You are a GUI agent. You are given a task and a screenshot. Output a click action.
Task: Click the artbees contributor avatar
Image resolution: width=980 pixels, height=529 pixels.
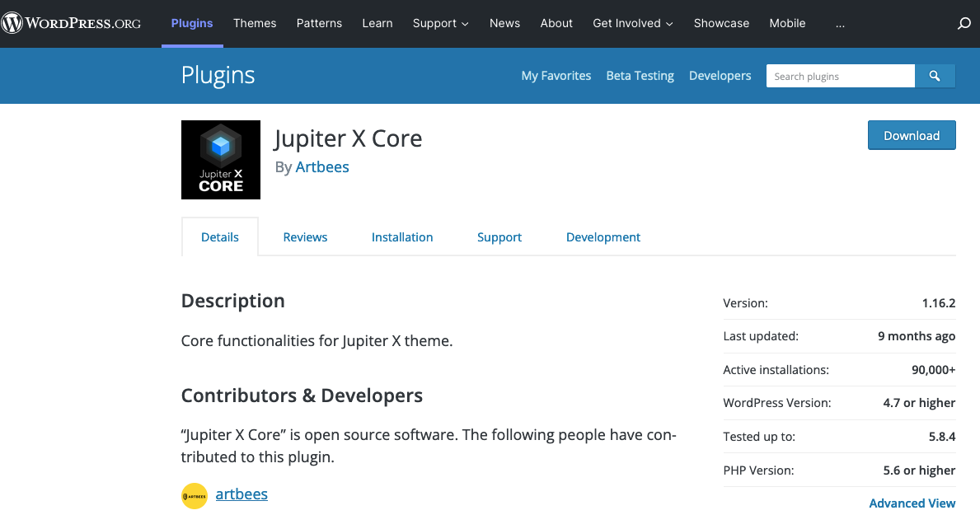(195, 496)
